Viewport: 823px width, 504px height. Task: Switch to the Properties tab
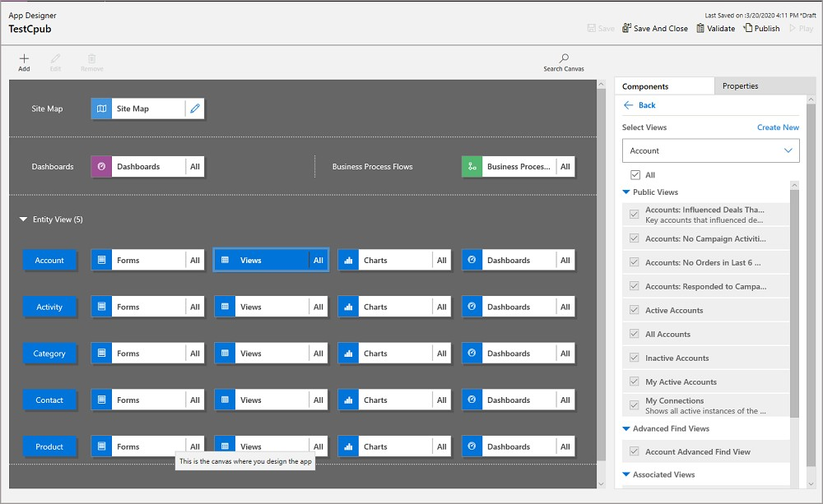pos(740,86)
